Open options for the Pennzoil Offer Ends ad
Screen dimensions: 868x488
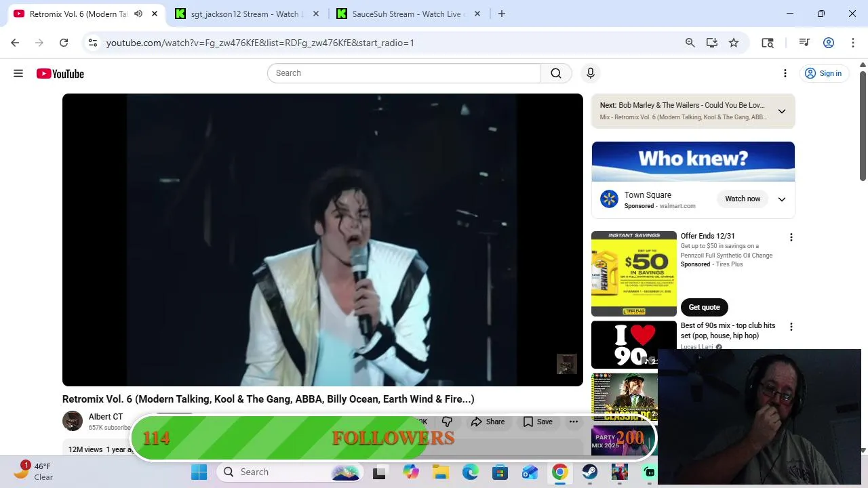click(x=791, y=237)
